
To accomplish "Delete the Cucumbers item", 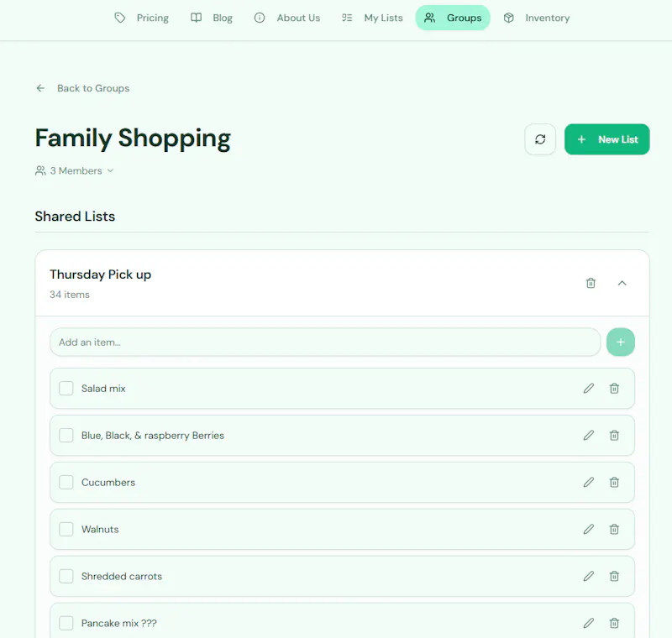I will pos(614,482).
